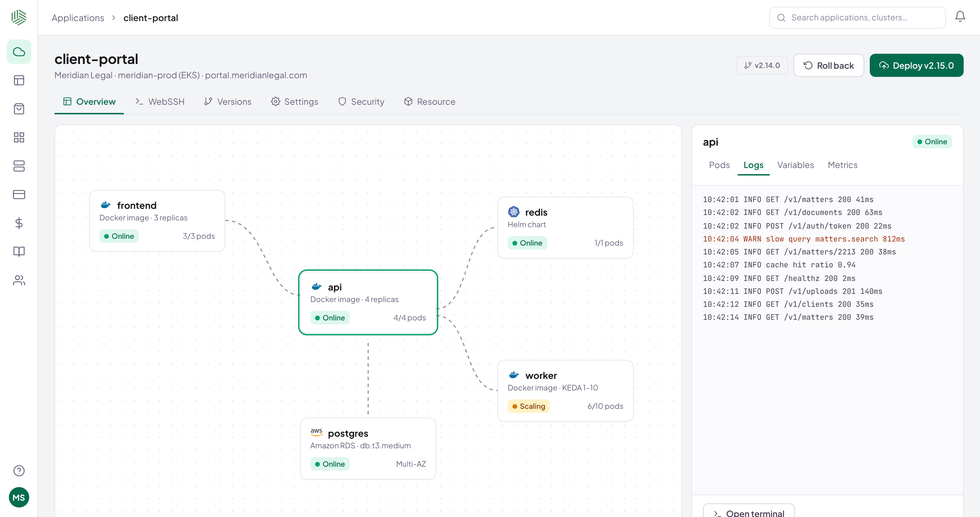980x517 pixels.
Task: Open the MS user avatar
Action: click(19, 497)
